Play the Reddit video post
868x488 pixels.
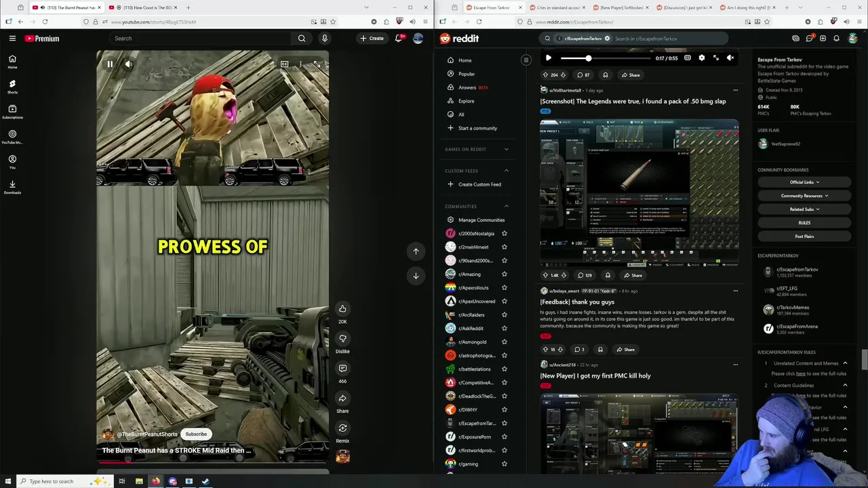pos(549,58)
